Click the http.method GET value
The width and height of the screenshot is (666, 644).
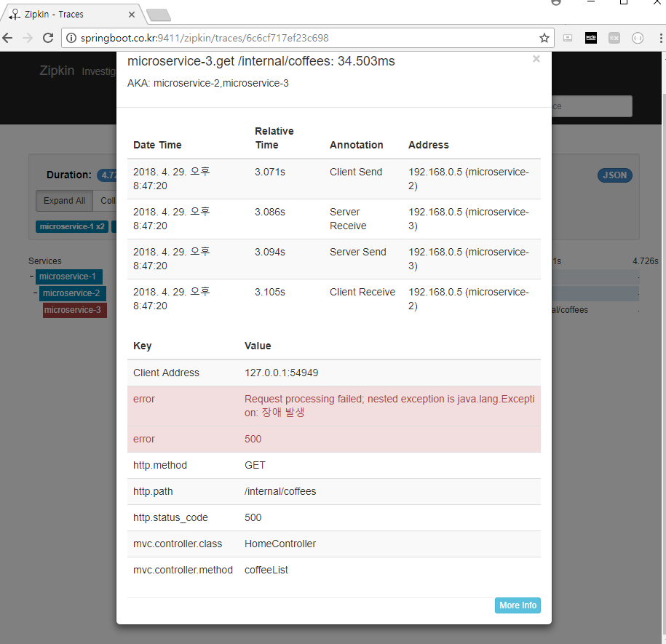255,465
